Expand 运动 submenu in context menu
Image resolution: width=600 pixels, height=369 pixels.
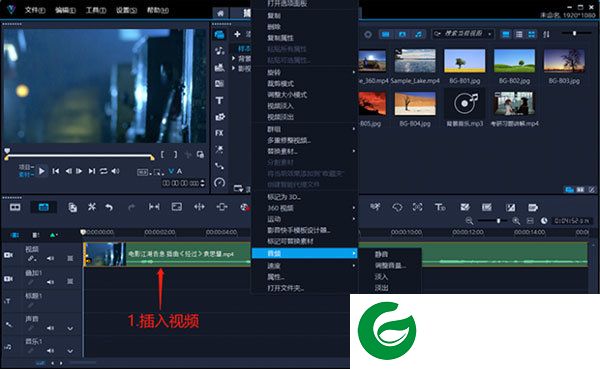point(304,219)
